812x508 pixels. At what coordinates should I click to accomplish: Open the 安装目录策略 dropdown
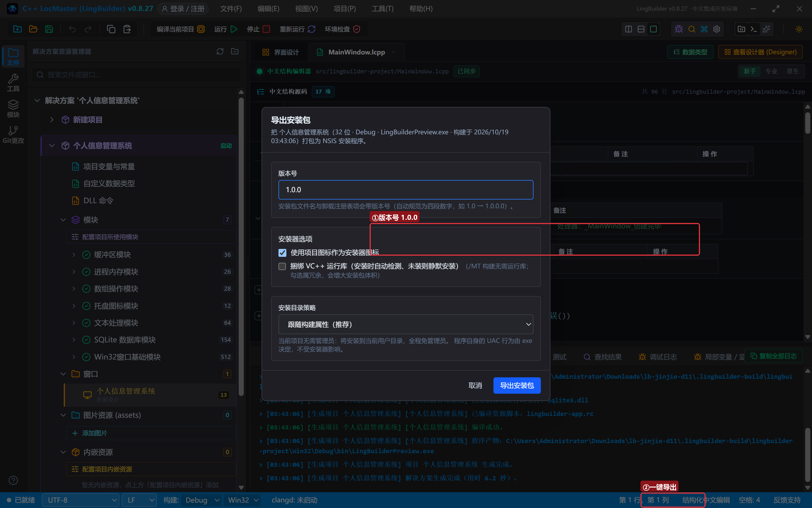[x=406, y=324]
